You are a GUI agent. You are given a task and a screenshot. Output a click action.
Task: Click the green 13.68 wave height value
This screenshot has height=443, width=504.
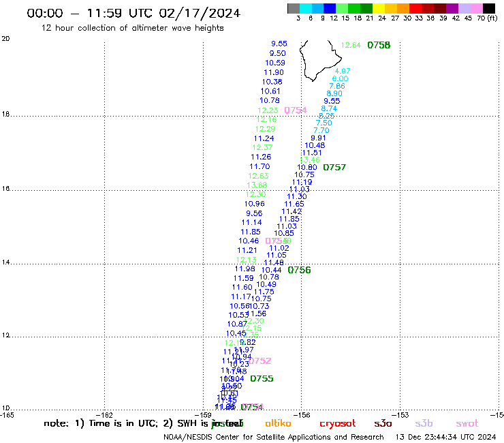point(257,185)
